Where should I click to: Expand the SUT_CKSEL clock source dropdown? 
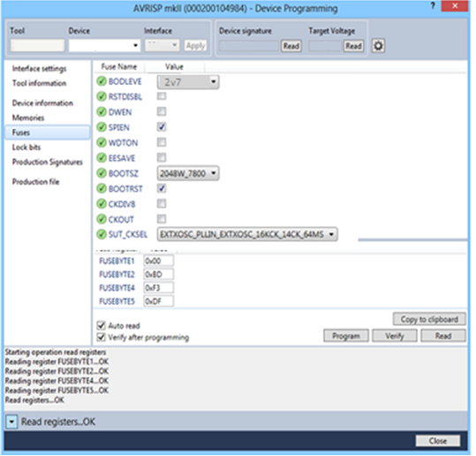tap(247, 234)
